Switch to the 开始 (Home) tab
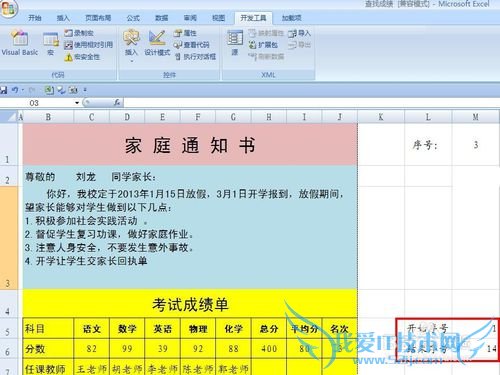The height and width of the screenshot is (375, 500). pos(35,18)
